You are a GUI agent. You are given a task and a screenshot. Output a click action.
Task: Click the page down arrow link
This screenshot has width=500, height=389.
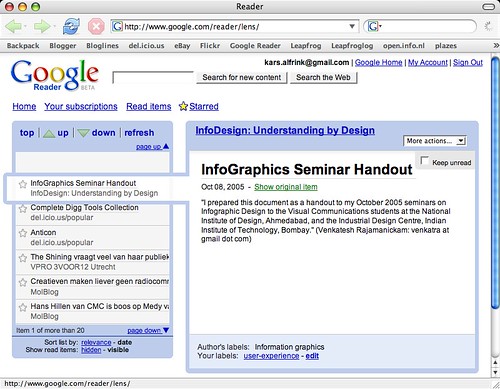tap(148, 330)
